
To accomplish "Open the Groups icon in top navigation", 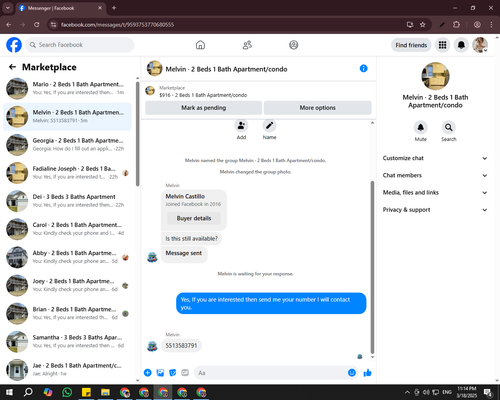I will click(294, 45).
